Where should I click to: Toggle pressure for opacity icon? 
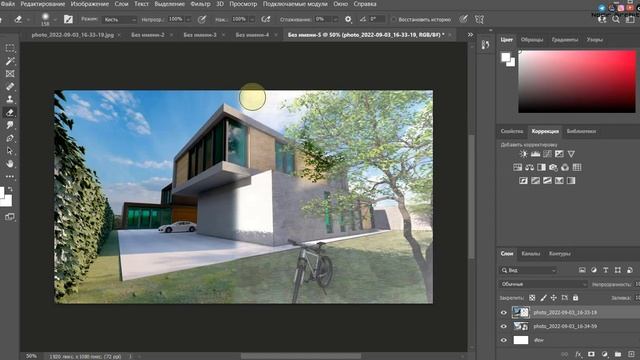tap(202, 19)
